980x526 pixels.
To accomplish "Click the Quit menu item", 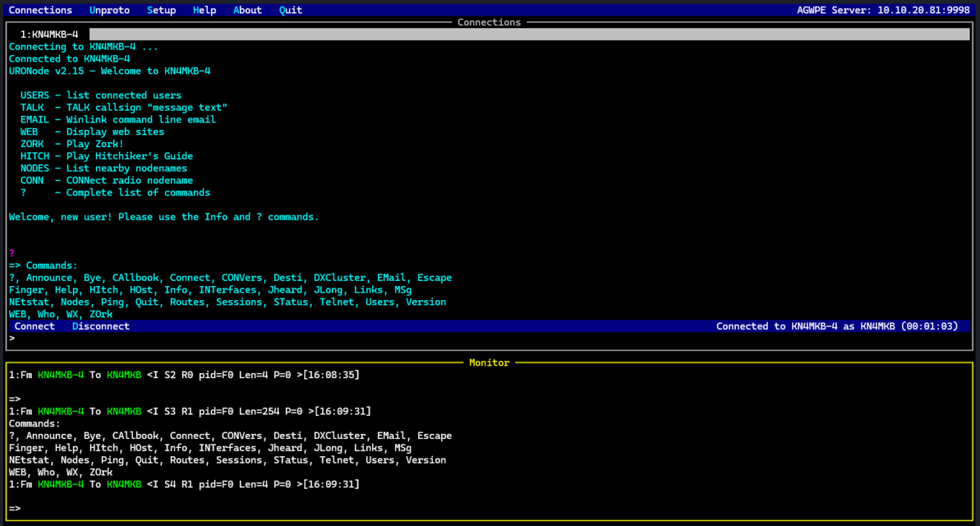I will pos(290,10).
